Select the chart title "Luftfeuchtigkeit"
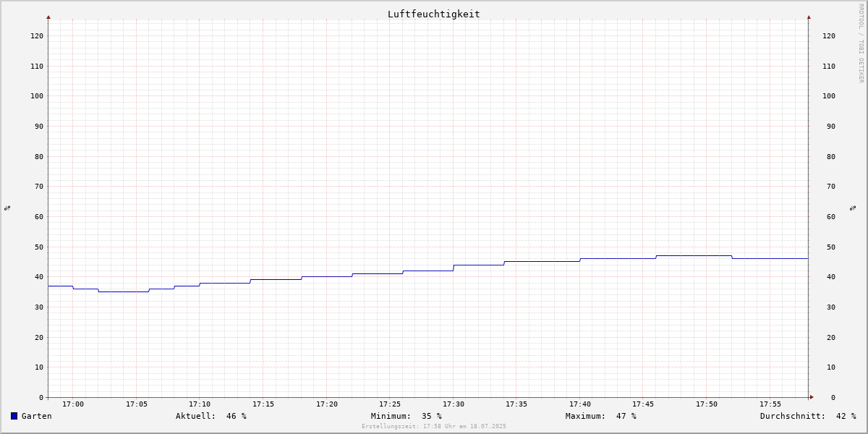The image size is (868, 434). [x=434, y=14]
